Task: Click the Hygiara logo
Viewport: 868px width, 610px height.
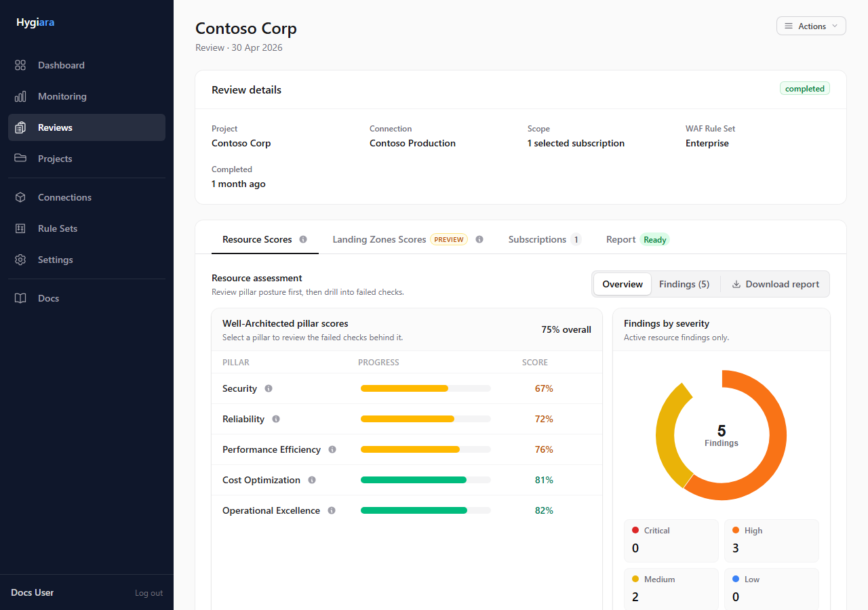Action: click(x=35, y=22)
